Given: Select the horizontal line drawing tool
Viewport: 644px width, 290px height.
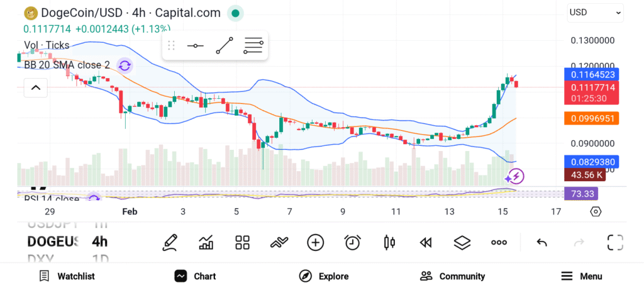Looking at the screenshot, I should [195, 46].
